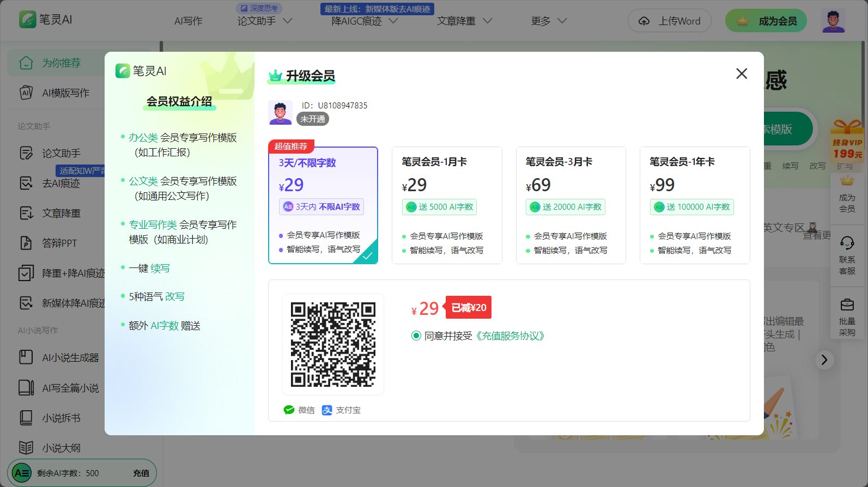
Task: Open the AI写作 menu item
Action: (x=188, y=21)
